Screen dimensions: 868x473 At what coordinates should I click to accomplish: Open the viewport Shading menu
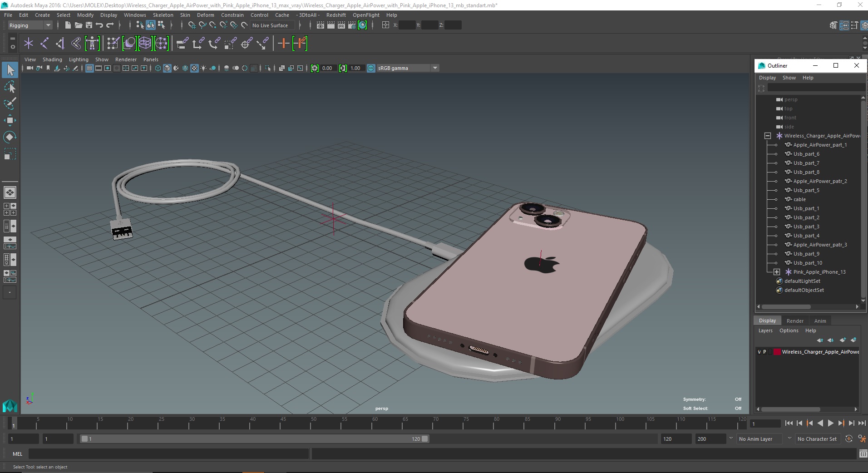[x=52, y=59]
